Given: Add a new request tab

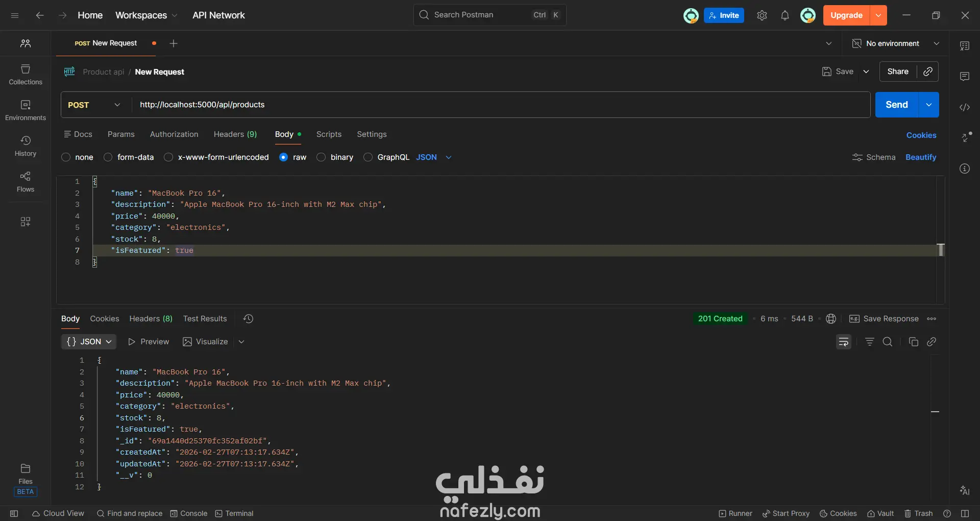Looking at the screenshot, I should coord(174,43).
